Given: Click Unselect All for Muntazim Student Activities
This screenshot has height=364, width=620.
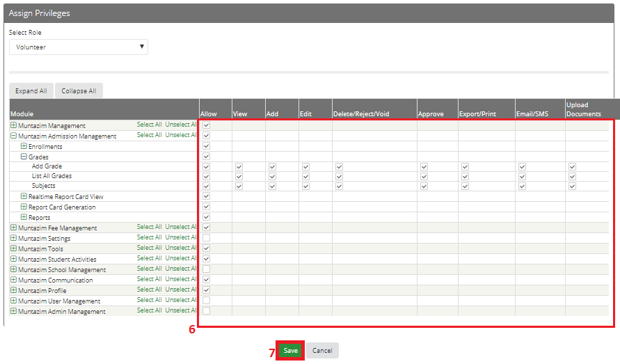Looking at the screenshot, I should pos(181,258).
